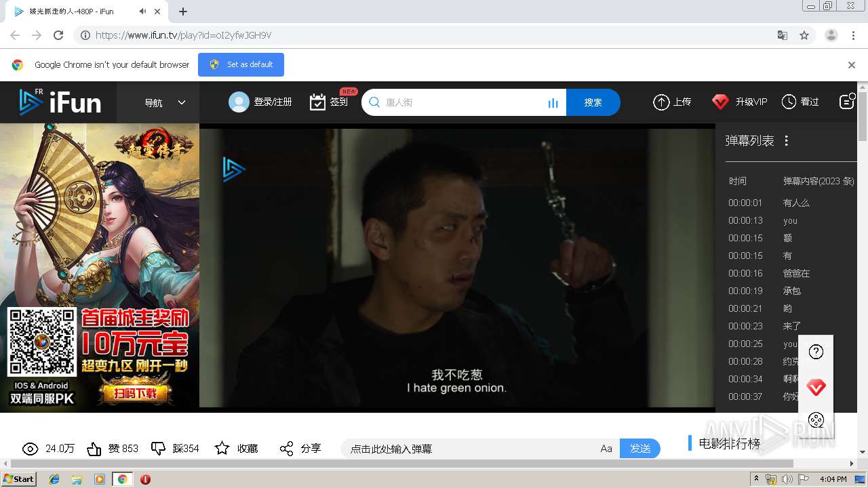
Task: Click the Chrome taskbar icon
Action: tap(122, 479)
